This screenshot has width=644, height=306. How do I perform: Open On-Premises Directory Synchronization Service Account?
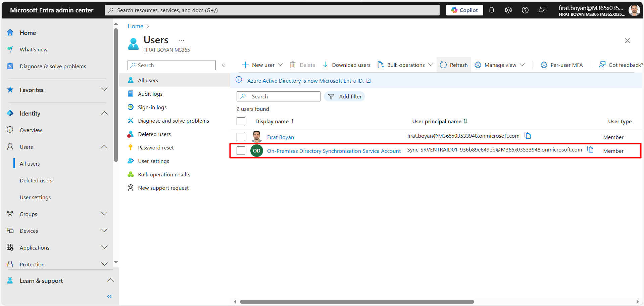click(x=334, y=151)
